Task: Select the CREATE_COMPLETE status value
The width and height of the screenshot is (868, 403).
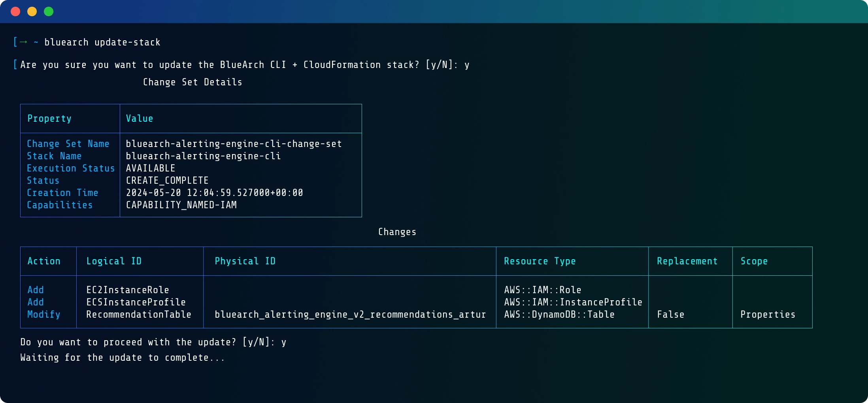Action: tap(167, 180)
